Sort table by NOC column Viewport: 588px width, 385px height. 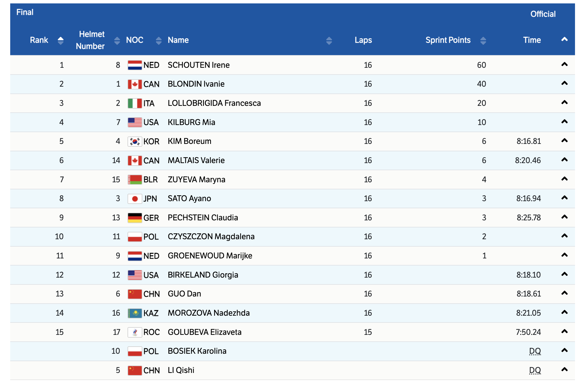[158, 40]
